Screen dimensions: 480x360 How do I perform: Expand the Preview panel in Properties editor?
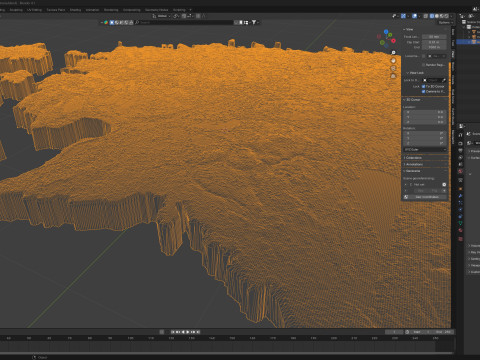[x=474, y=151]
